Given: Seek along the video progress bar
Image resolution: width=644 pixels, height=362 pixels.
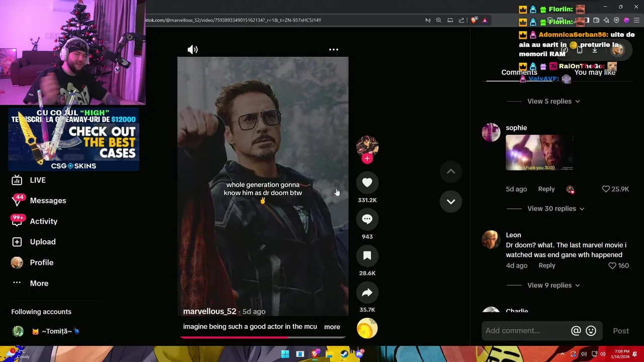Looking at the screenshot, I should 262,337.
